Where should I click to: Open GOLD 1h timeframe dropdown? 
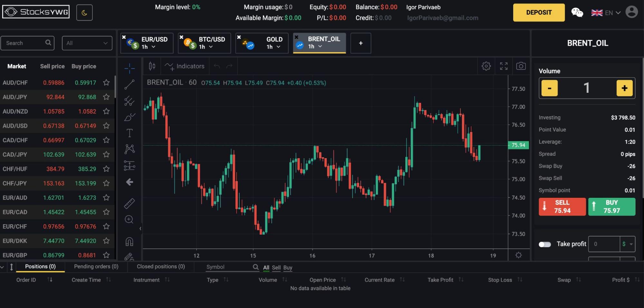coord(274,47)
